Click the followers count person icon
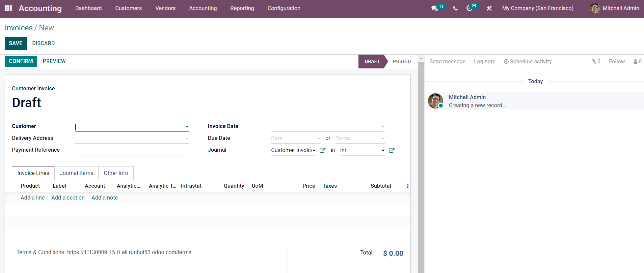This screenshot has width=644, height=273. click(636, 61)
